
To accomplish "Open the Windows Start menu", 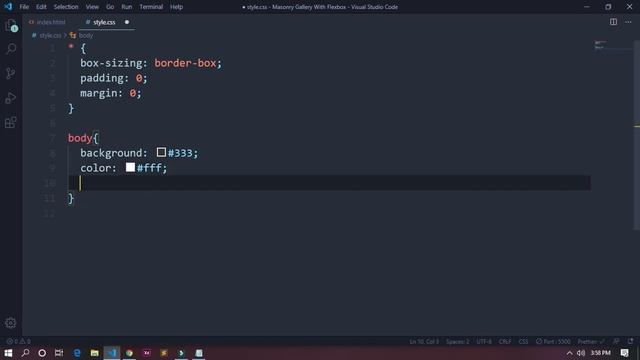I will tap(8, 353).
